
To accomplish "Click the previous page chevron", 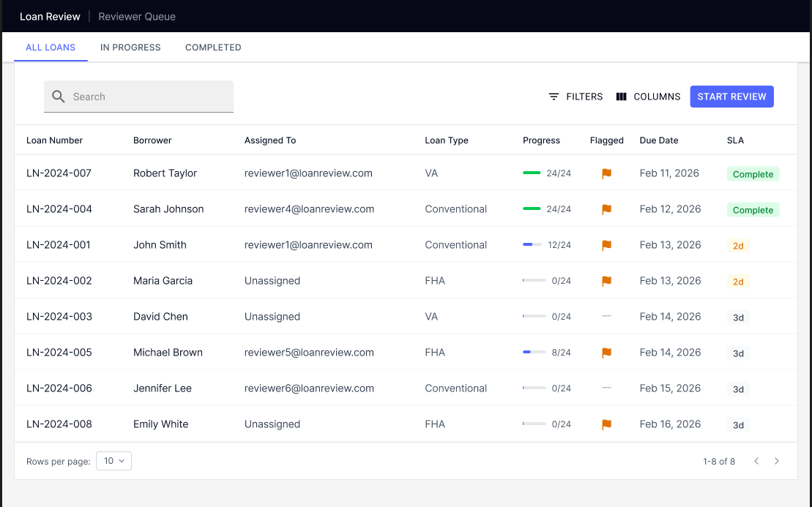I will click(x=756, y=461).
